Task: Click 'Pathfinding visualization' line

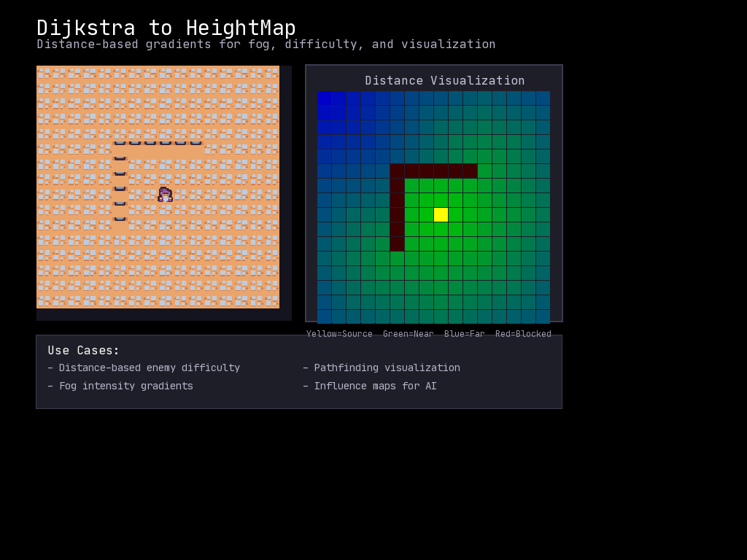Action: pos(382,367)
